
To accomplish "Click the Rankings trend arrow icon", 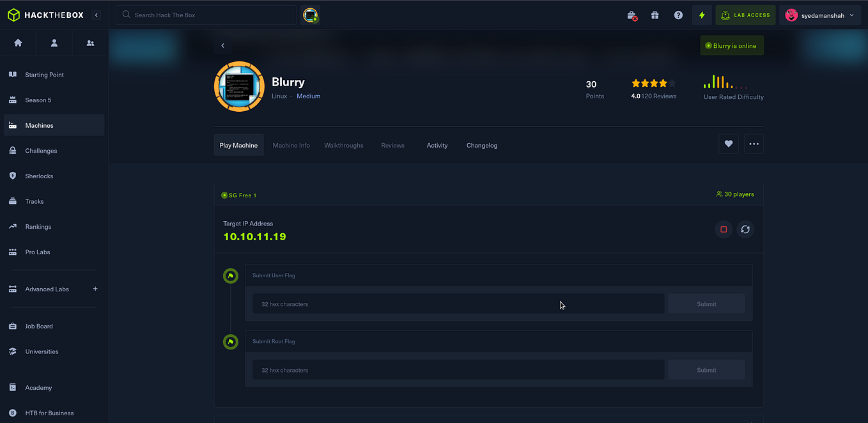I will pyautogui.click(x=13, y=227).
